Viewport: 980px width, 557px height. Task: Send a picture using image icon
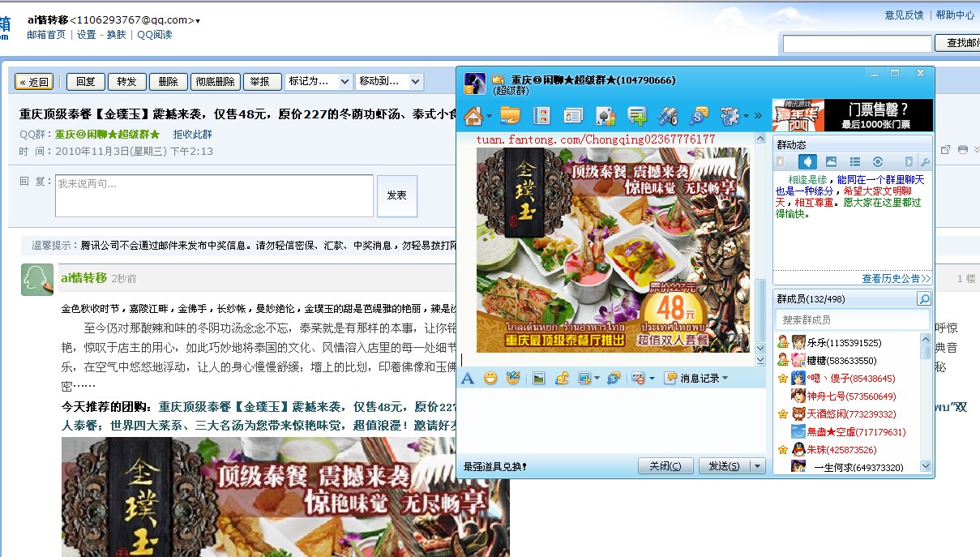click(538, 378)
